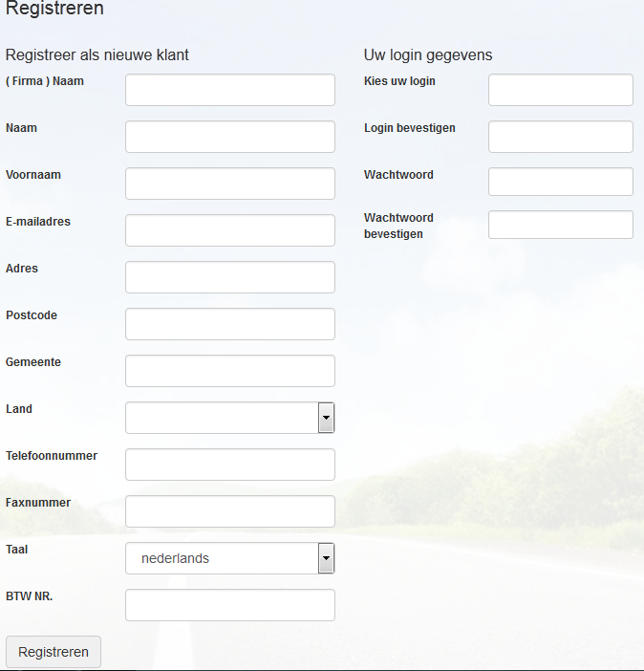Select the Gemeente input field
This screenshot has width=644, height=671.
pos(229,371)
